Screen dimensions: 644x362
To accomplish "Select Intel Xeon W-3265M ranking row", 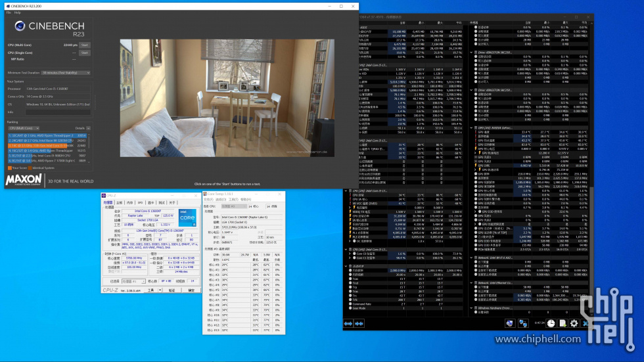I will (x=47, y=141).
